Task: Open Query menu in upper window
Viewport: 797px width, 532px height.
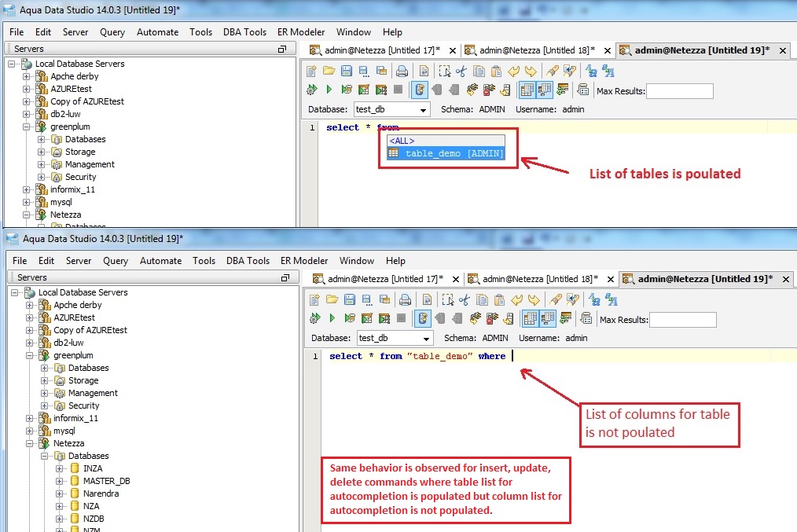Action: coord(112,32)
